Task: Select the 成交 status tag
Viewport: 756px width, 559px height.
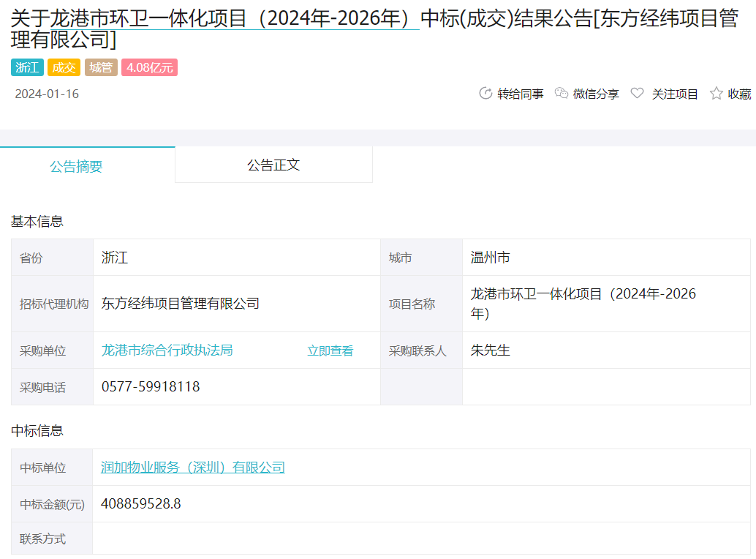Action: (64, 67)
